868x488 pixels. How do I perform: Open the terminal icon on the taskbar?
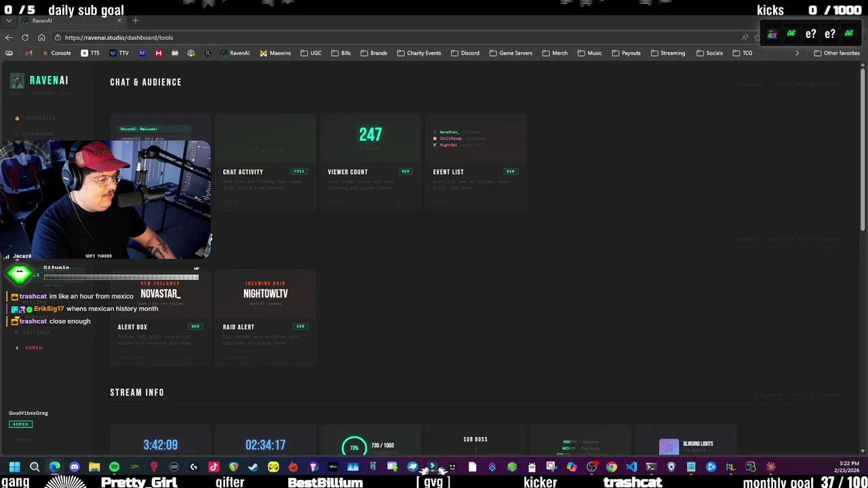[651, 466]
